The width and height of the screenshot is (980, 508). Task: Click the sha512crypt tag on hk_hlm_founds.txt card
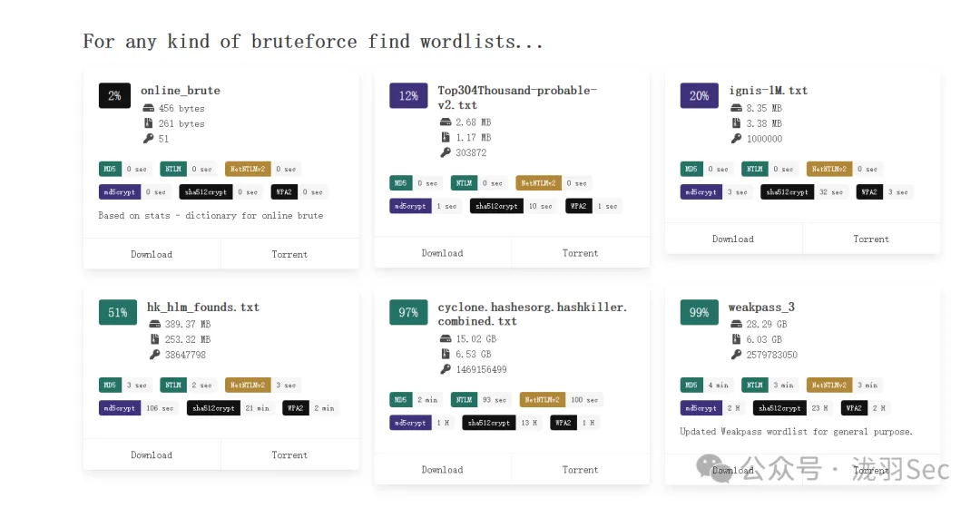click(213, 408)
